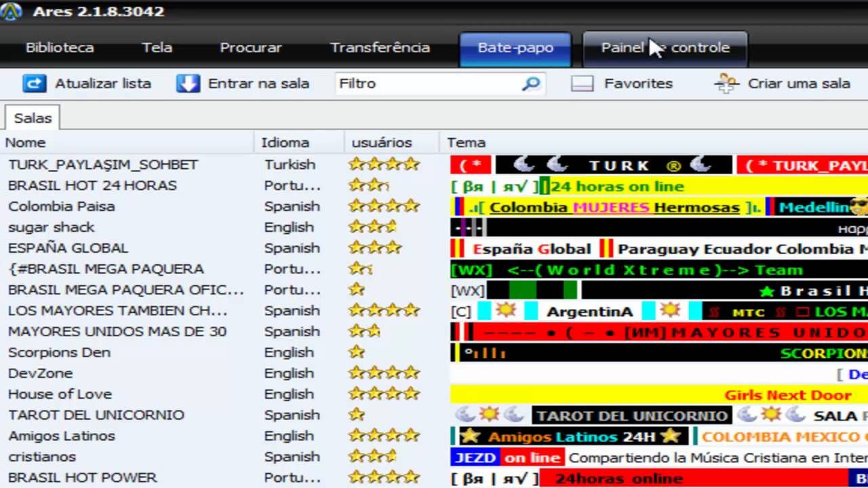Click the Entrar na sala button label
The width and height of the screenshot is (868, 488).
(x=258, y=83)
